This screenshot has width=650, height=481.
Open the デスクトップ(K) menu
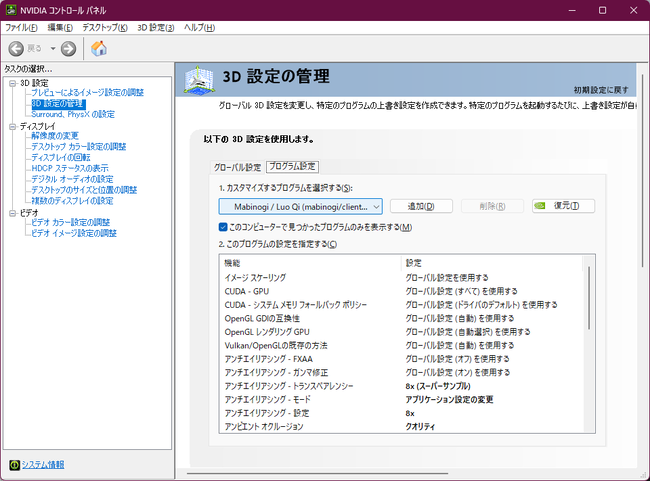105,27
